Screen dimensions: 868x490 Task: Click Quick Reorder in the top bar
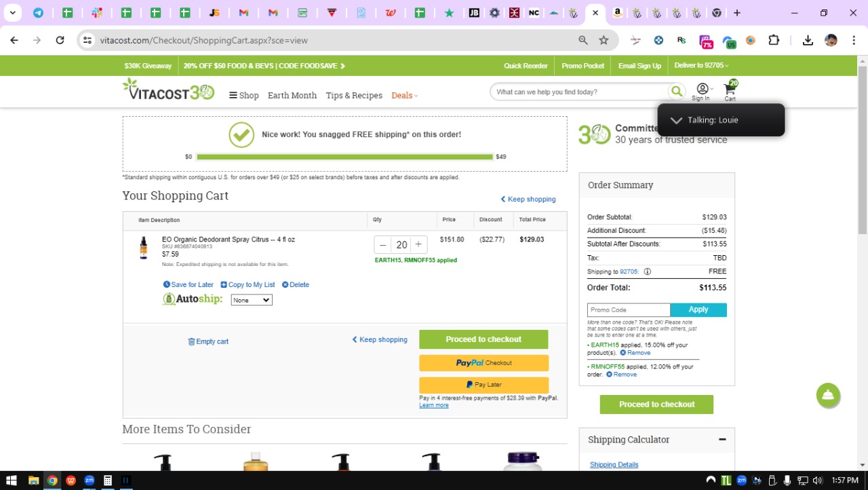[x=526, y=66]
